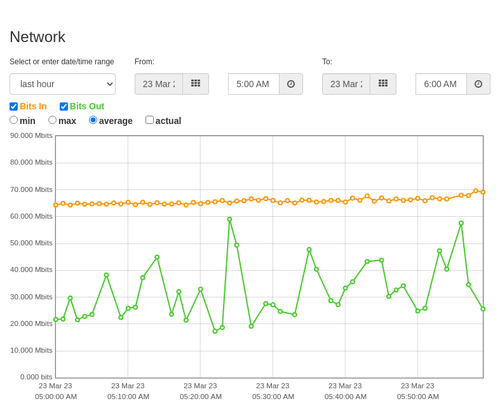
Task: Click the clock icon beside 5:00 AM
Action: [291, 84]
